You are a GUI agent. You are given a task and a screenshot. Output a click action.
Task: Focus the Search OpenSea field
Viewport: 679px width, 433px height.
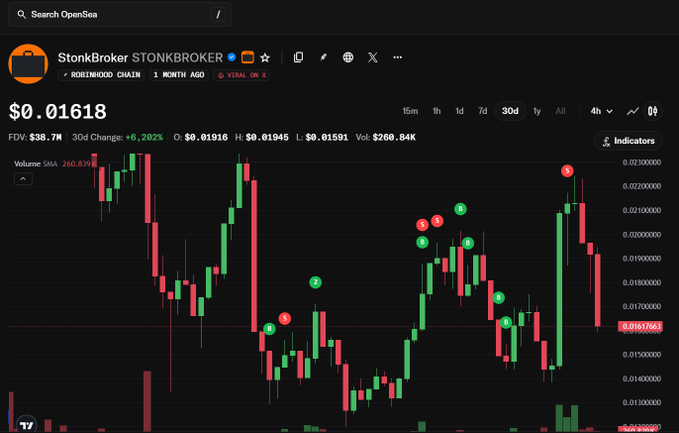(120, 15)
